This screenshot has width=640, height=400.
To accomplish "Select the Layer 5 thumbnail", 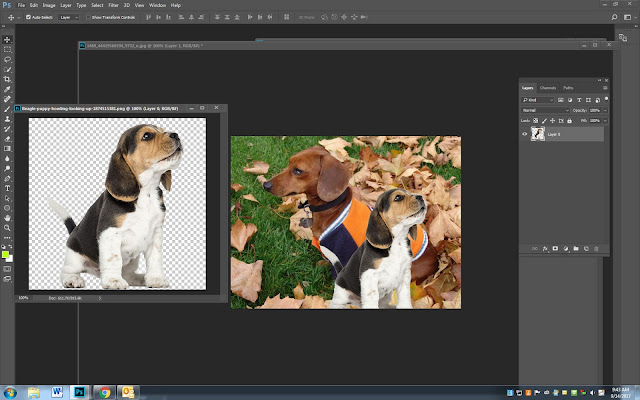I will (x=538, y=133).
